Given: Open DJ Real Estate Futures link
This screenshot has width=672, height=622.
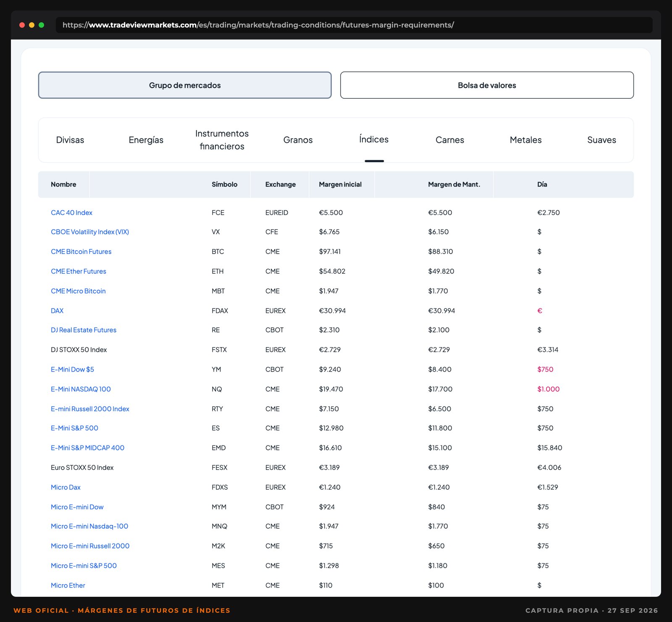Looking at the screenshot, I should [84, 330].
